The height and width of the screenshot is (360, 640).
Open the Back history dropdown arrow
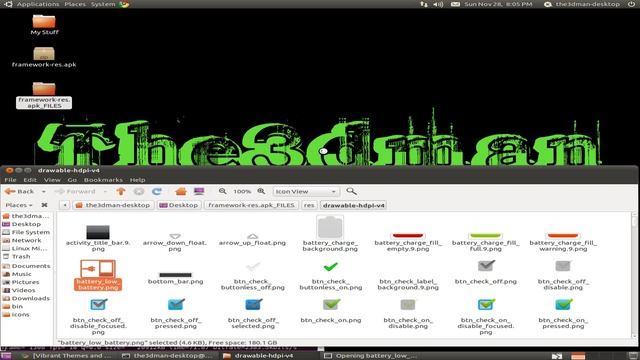pos(43,191)
